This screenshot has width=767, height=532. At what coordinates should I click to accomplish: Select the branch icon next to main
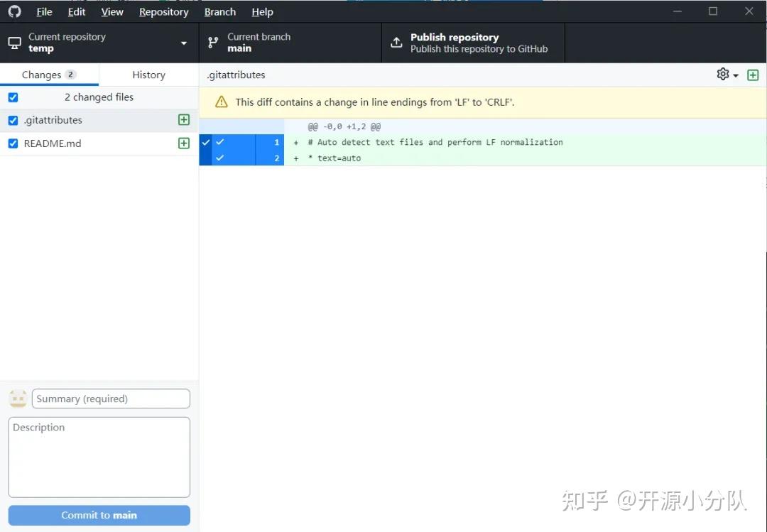(x=212, y=43)
